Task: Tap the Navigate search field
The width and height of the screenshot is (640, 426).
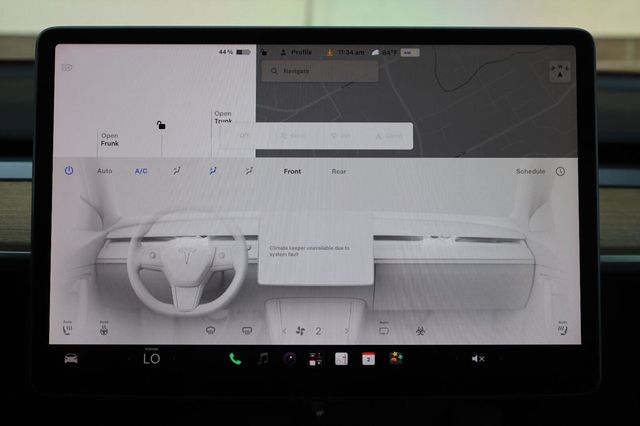Action: point(320,71)
